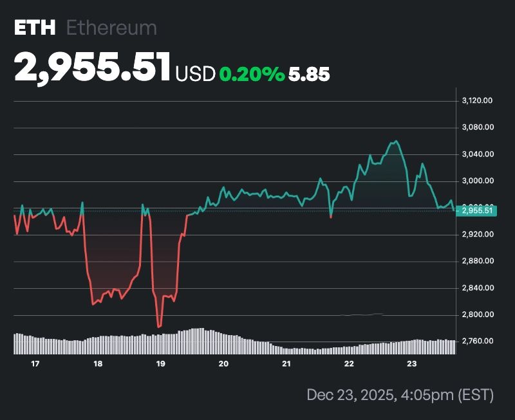The width and height of the screenshot is (515, 420).
Task: Click the 2,760.00 price axis label
Action: click(478, 341)
